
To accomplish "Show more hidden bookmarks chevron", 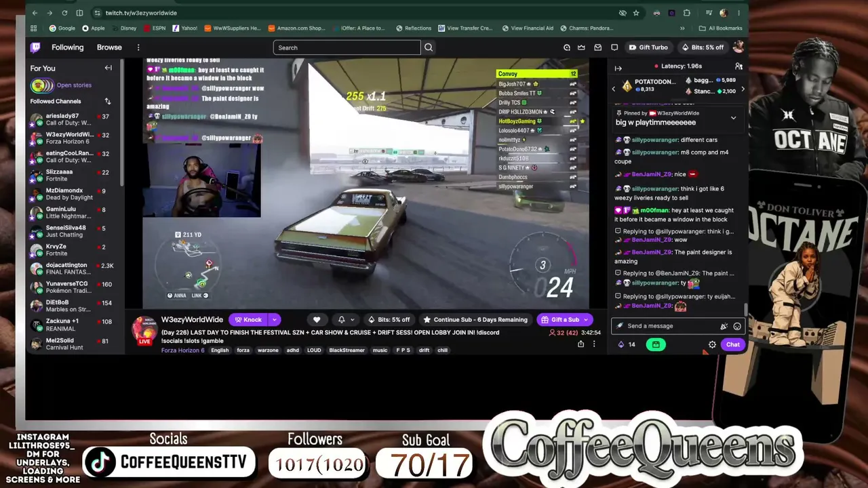I will [x=682, y=28].
